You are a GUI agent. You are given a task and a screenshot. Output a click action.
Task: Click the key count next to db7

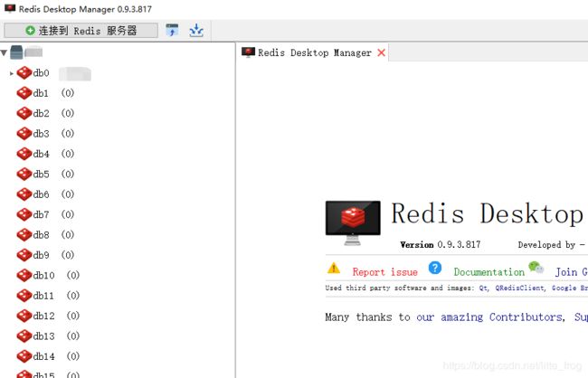[68, 214]
